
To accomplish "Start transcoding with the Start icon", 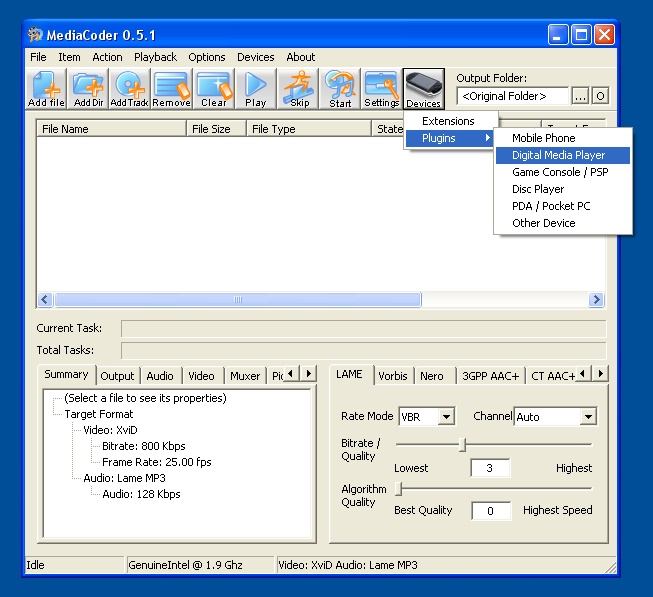I will point(340,89).
